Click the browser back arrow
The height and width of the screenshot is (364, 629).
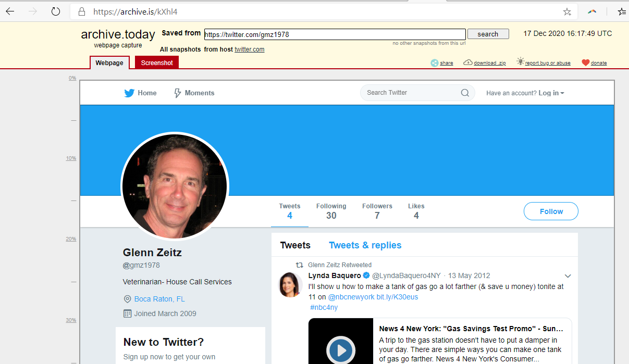coord(10,11)
